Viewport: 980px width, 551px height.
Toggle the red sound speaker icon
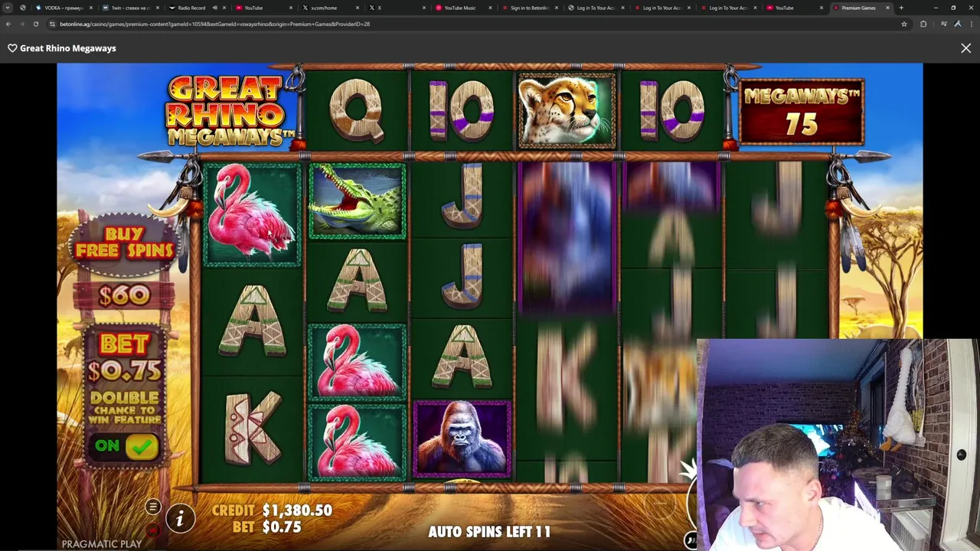153,530
